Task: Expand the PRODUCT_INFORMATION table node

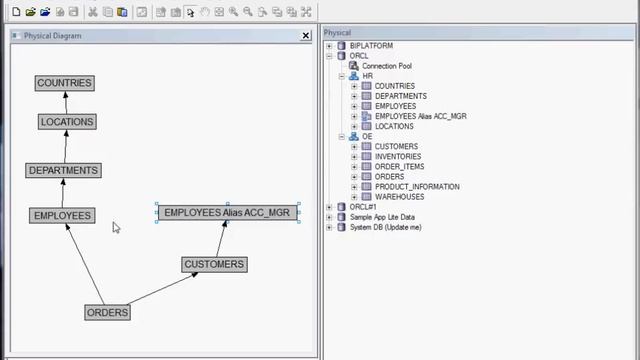Action: (x=354, y=187)
